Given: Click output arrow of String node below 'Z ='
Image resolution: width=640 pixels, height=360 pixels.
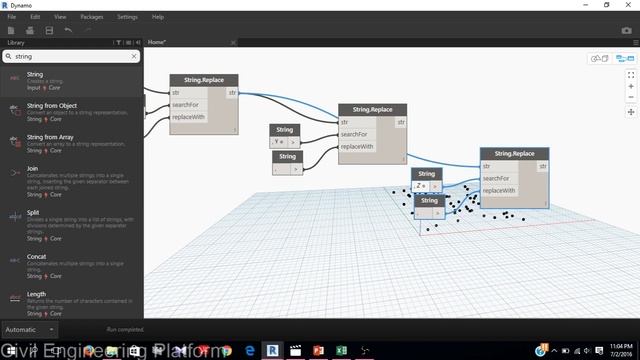Looking at the screenshot, I should pyautogui.click(x=438, y=213).
